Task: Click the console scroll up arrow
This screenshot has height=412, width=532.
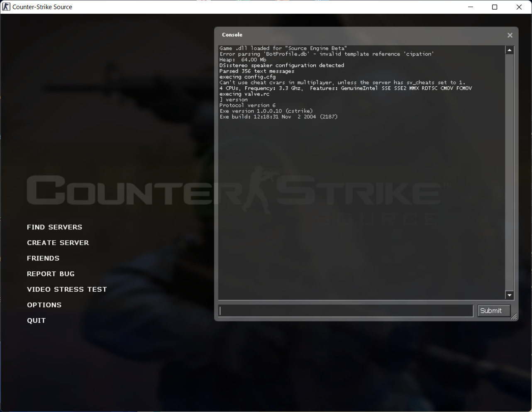Action: (x=510, y=50)
